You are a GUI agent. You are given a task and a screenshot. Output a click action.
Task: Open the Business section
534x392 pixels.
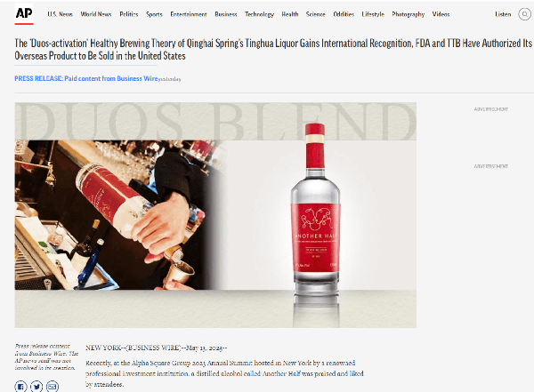(226, 14)
